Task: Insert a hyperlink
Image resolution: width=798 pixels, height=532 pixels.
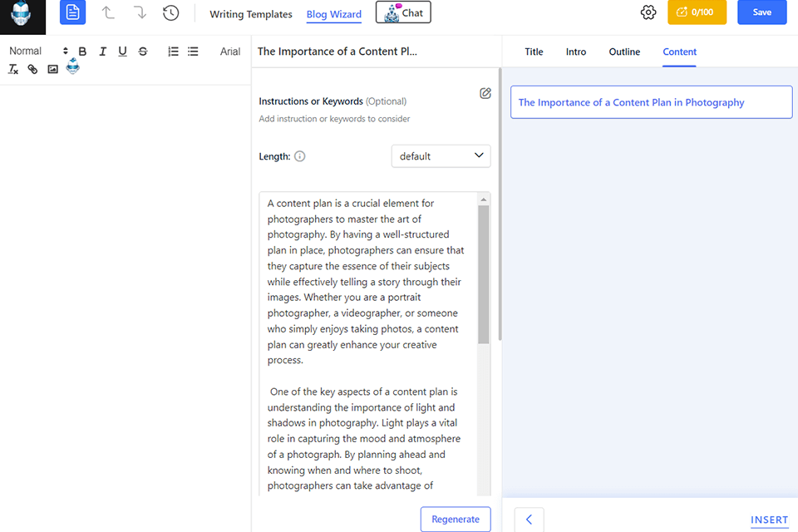Action: click(32, 69)
